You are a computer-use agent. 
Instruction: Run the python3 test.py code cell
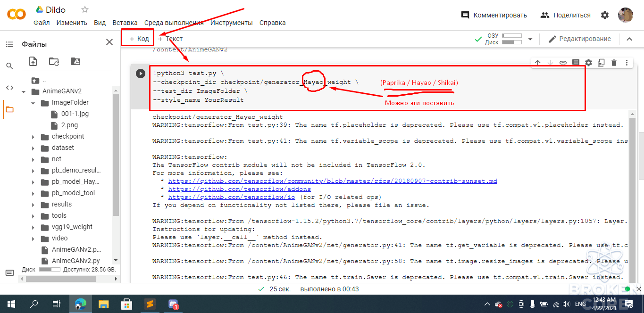click(x=141, y=74)
